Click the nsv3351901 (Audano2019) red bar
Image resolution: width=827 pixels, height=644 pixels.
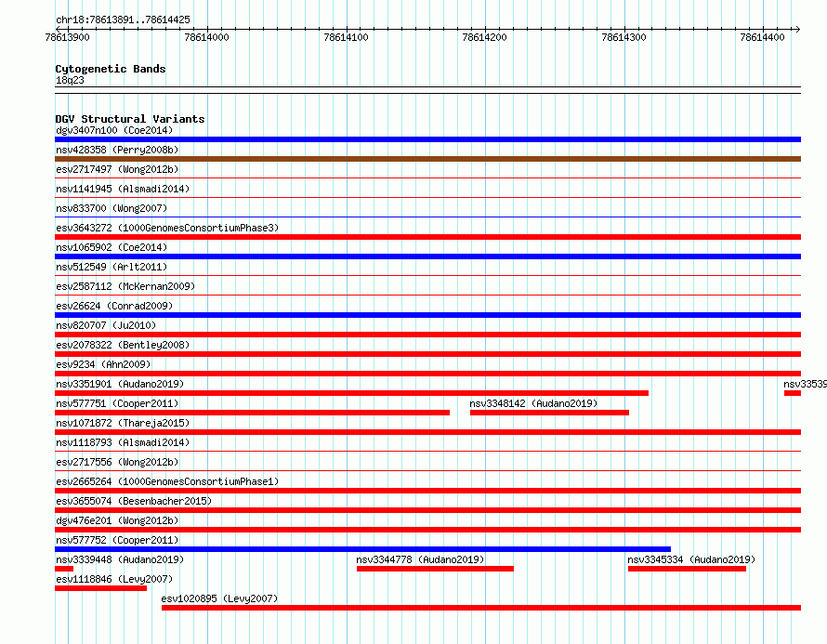352,393
